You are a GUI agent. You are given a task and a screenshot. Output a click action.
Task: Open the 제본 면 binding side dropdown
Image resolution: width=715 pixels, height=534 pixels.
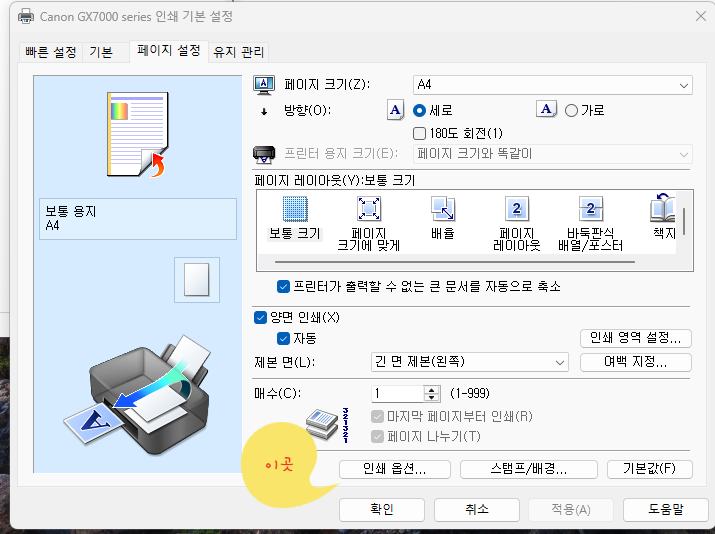[470, 363]
